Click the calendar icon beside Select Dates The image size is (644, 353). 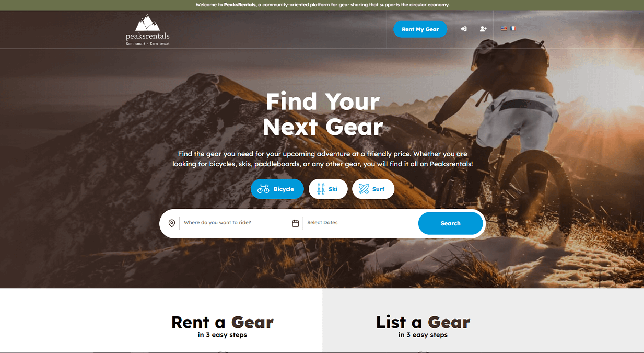click(296, 223)
